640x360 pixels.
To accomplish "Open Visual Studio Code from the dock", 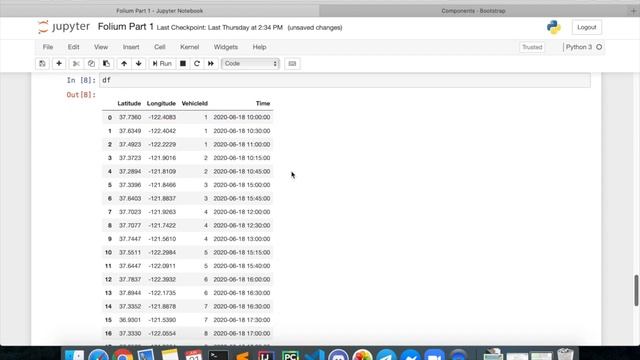I will [314, 355].
